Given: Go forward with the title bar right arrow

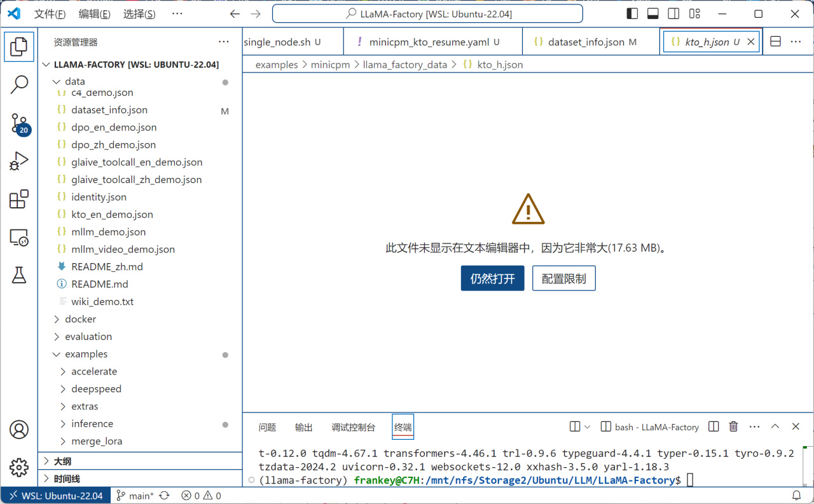Looking at the screenshot, I should 256,14.
